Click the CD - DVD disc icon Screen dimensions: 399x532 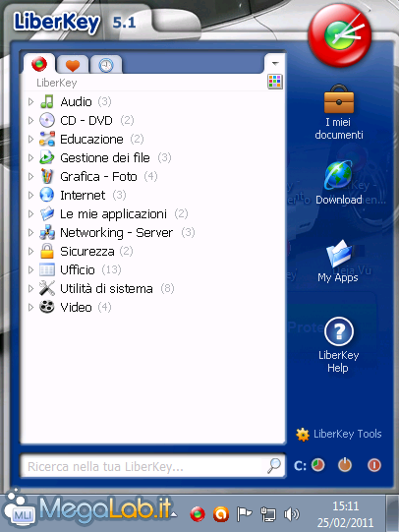coord(47,120)
